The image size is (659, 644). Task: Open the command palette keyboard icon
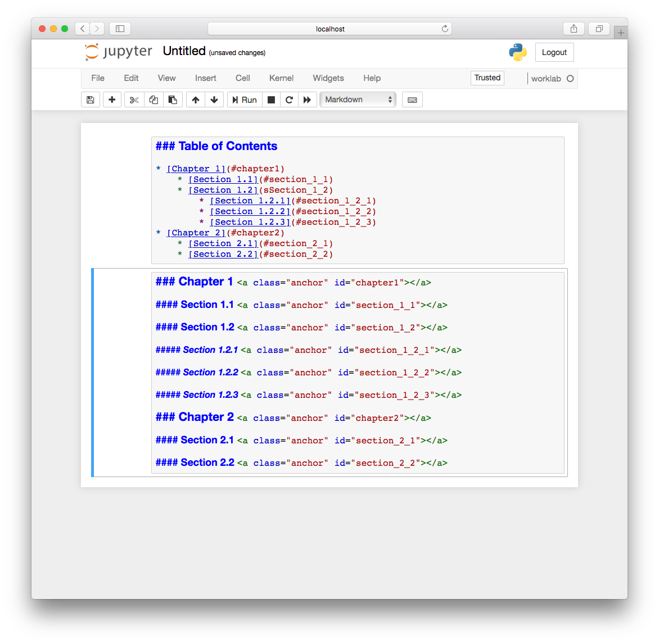coord(412,99)
